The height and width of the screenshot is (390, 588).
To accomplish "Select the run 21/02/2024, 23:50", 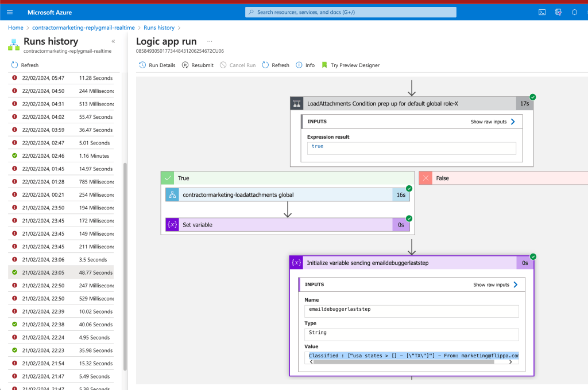I will click(61, 208).
